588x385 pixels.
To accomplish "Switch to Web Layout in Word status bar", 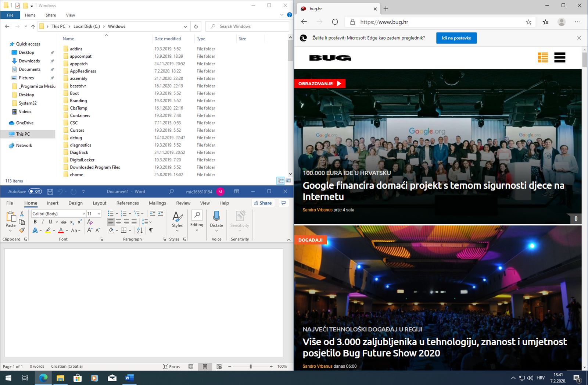I will pos(219,367).
